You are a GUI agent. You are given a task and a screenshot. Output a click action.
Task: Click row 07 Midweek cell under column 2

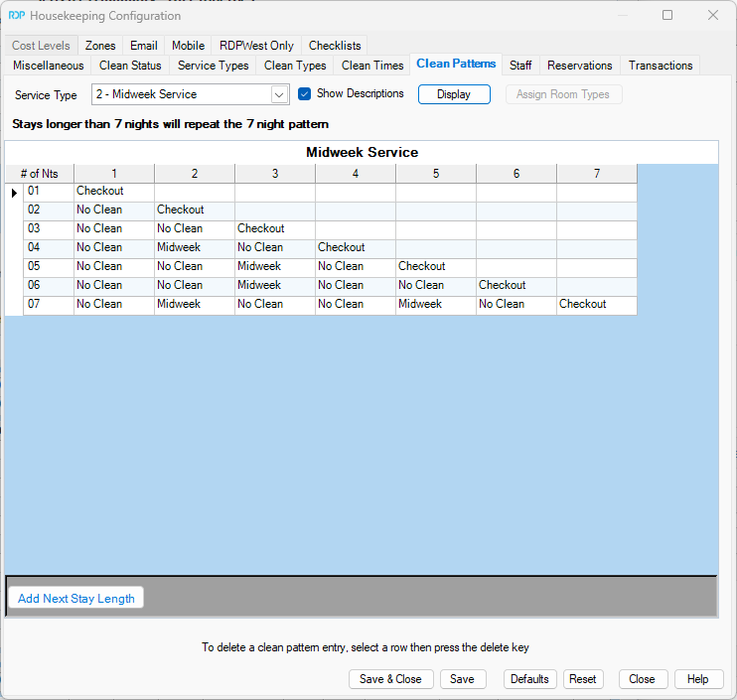tap(195, 306)
